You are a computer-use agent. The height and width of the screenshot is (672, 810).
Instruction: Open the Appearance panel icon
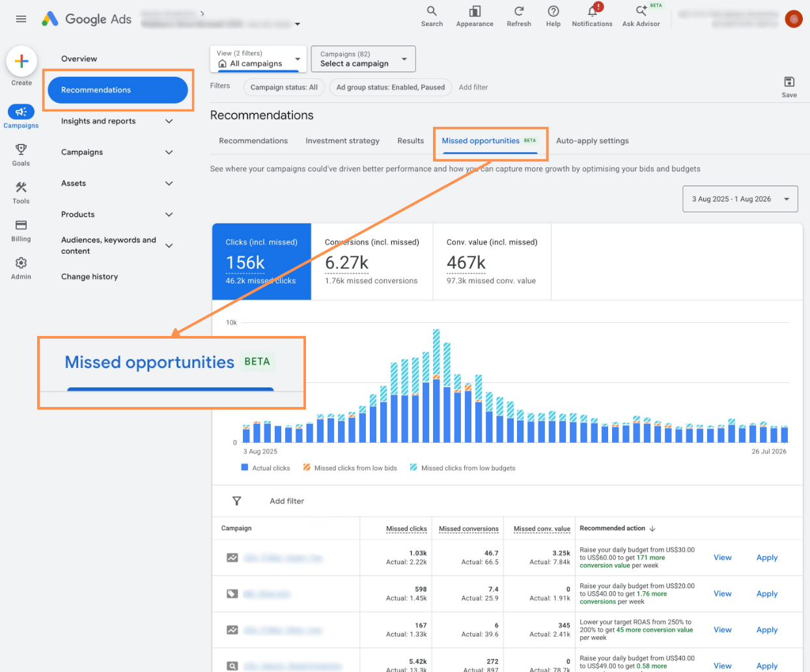tap(475, 11)
